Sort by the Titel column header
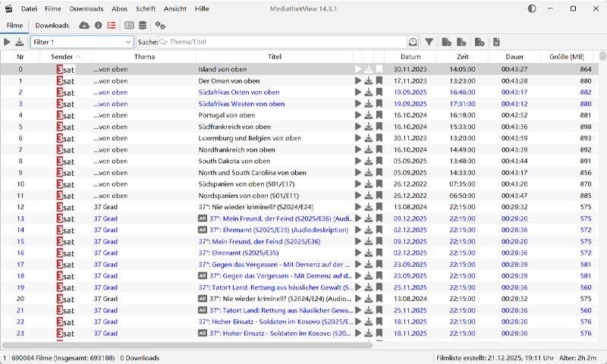 [x=274, y=56]
